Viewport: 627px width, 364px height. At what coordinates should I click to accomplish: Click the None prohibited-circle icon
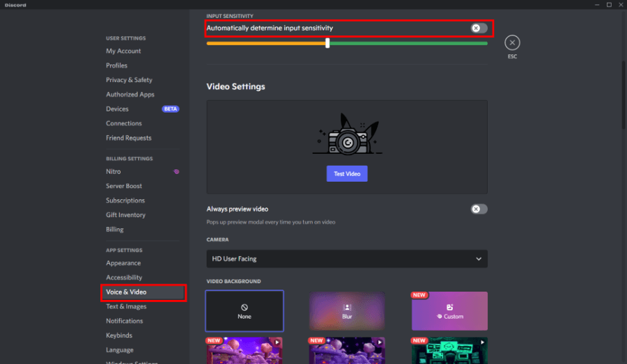(x=245, y=307)
